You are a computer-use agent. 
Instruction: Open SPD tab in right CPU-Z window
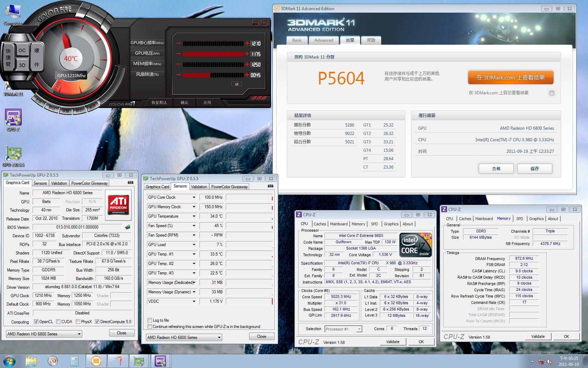[519, 219]
